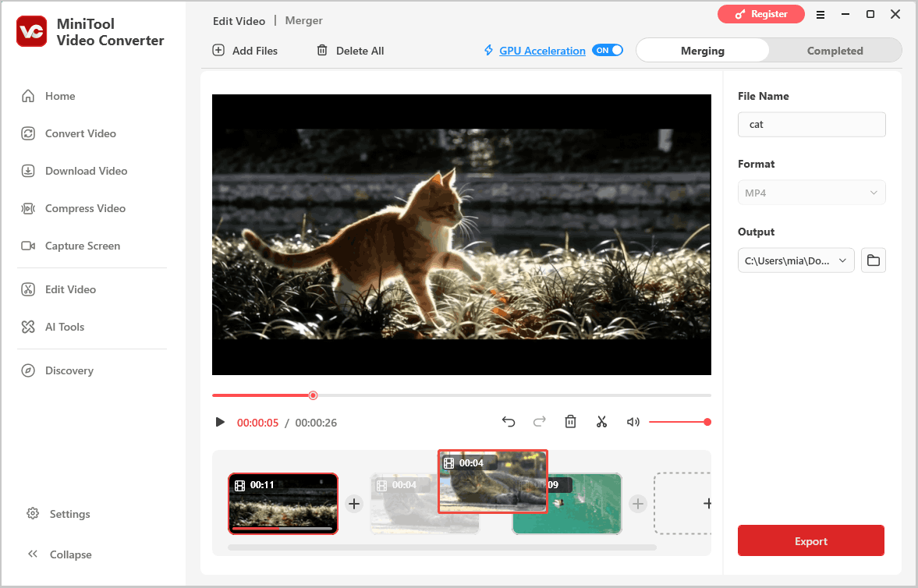The image size is (918, 588).
Task: Click the undo arrow icon
Action: click(x=509, y=422)
